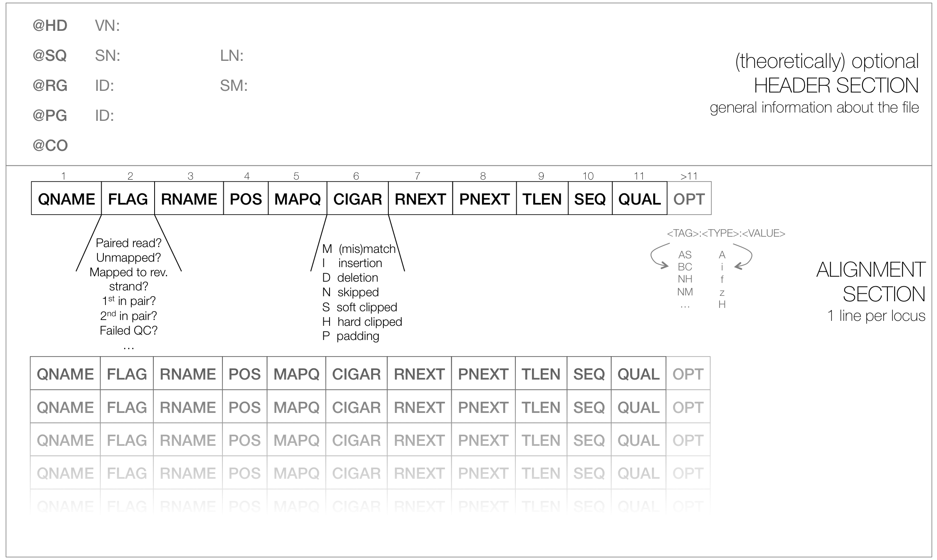Click the <TAG>:<TYPE>:<VALUE> format text

click(x=726, y=233)
